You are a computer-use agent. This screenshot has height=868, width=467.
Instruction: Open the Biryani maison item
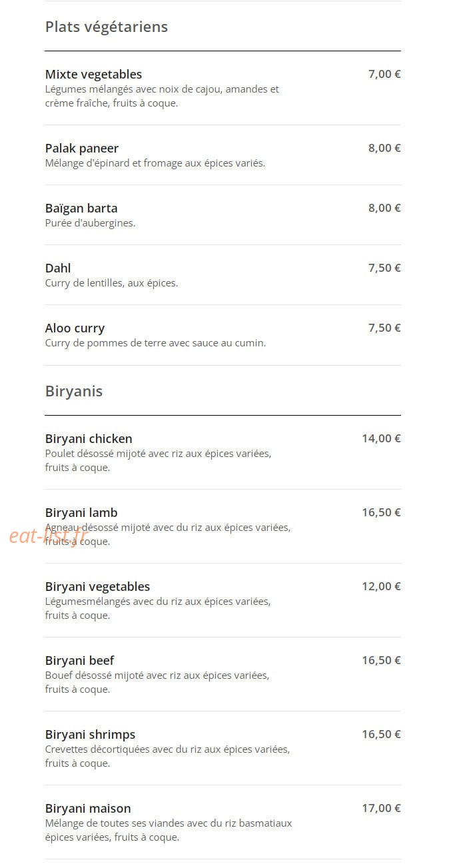coord(88,808)
